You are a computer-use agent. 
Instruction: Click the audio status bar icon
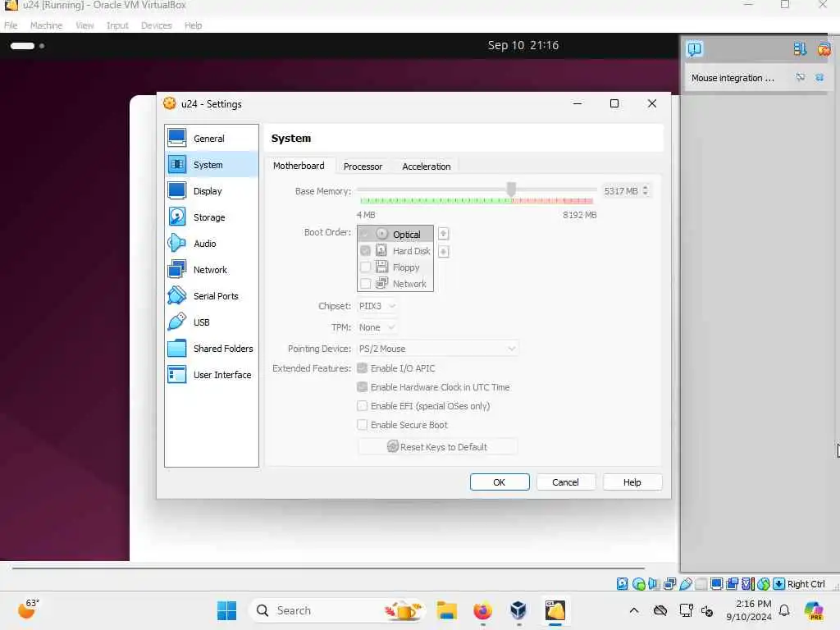[654, 584]
